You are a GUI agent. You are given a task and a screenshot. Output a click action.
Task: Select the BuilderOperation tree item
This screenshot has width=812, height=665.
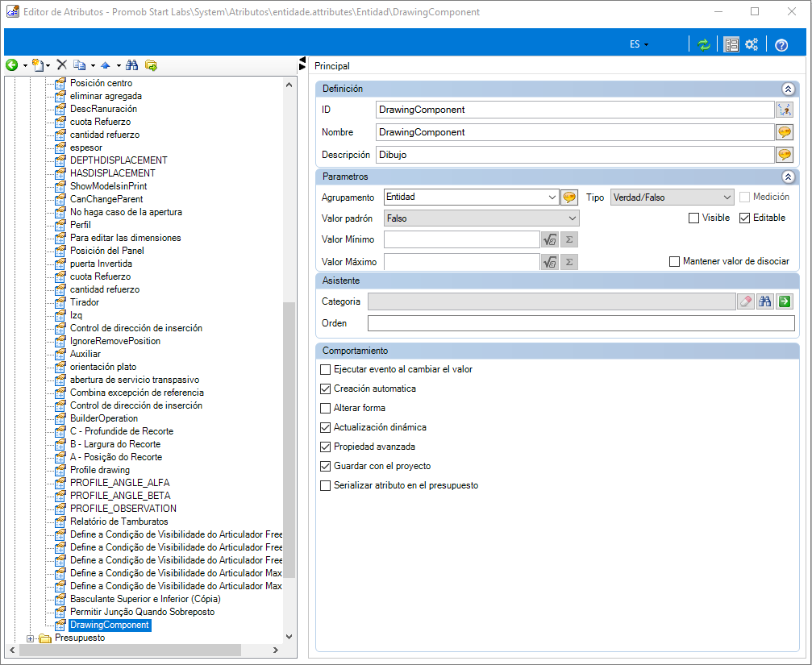click(103, 418)
